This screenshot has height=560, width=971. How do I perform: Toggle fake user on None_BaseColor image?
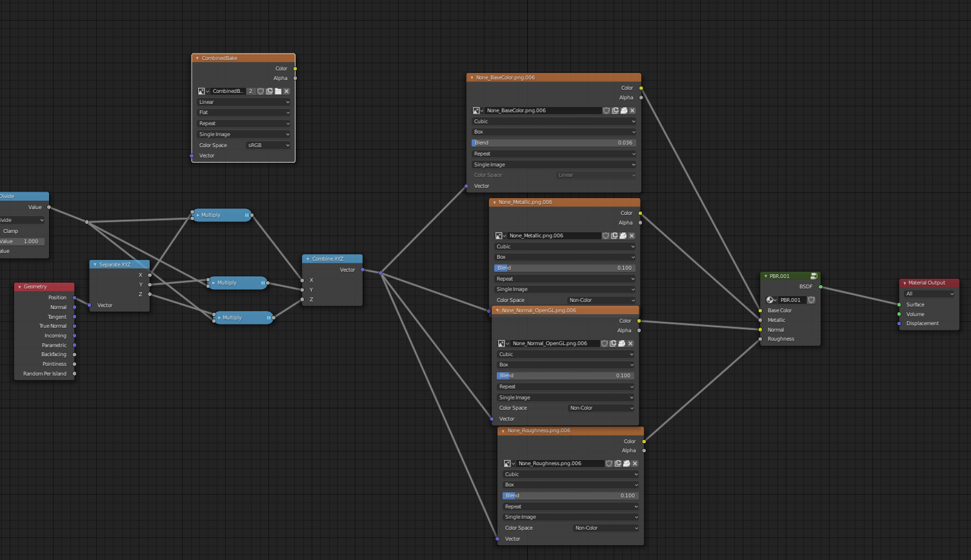(x=606, y=110)
